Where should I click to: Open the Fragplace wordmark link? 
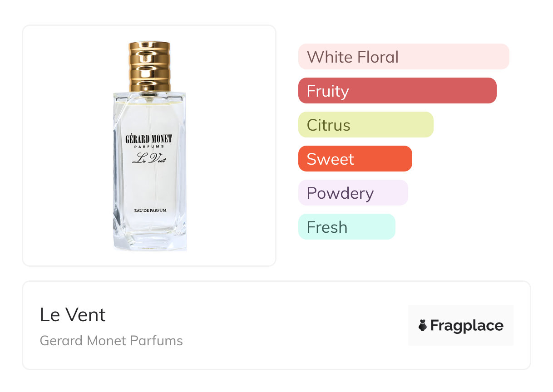[x=467, y=325]
